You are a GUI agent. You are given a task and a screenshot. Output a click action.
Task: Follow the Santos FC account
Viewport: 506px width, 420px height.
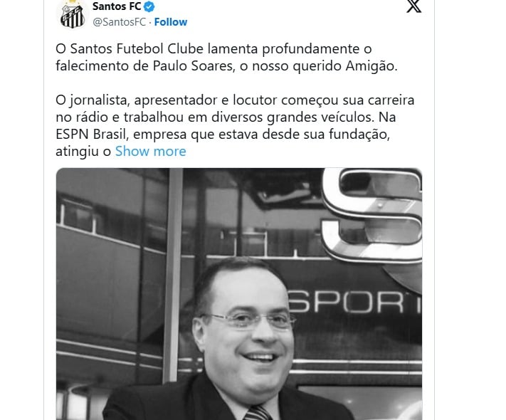click(170, 22)
